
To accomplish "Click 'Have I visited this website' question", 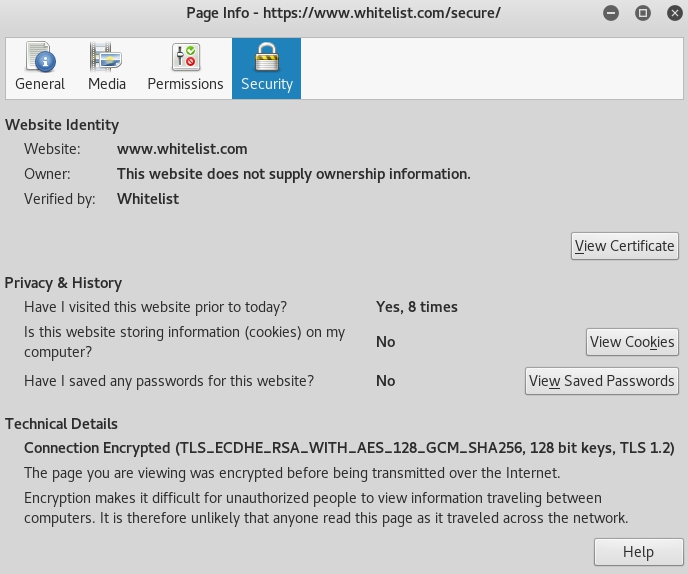I will coord(155,307).
